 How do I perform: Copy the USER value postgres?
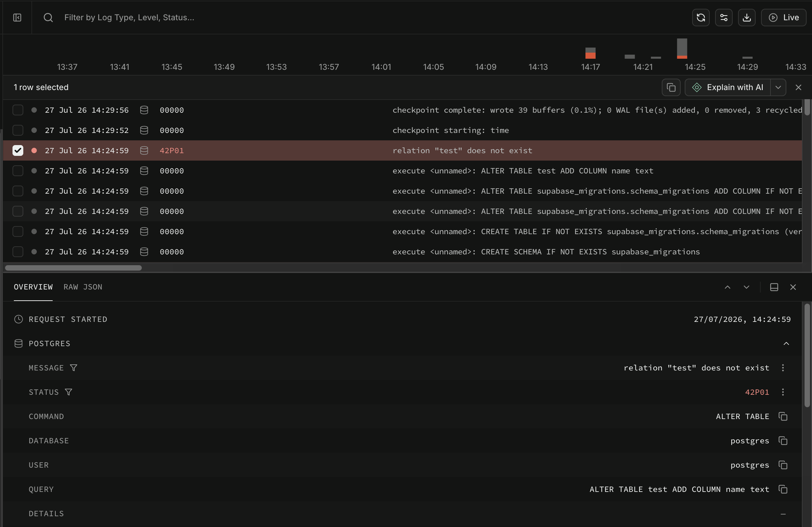click(x=783, y=465)
